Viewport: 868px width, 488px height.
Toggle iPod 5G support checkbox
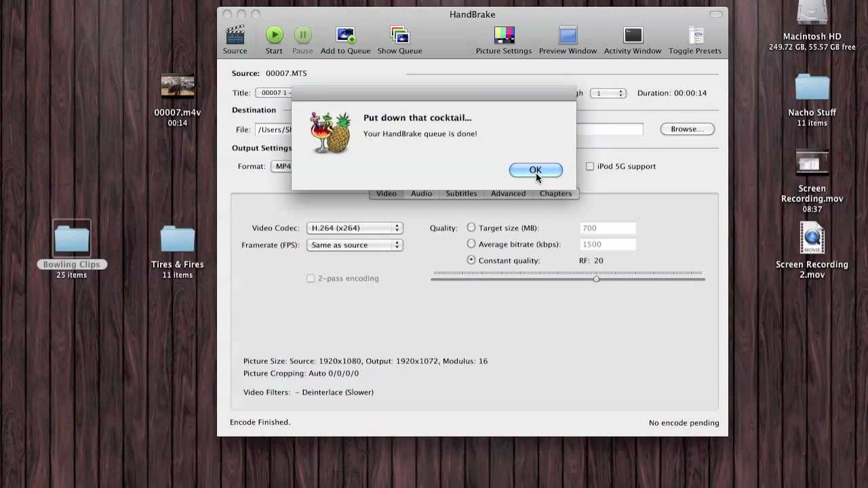pos(590,166)
